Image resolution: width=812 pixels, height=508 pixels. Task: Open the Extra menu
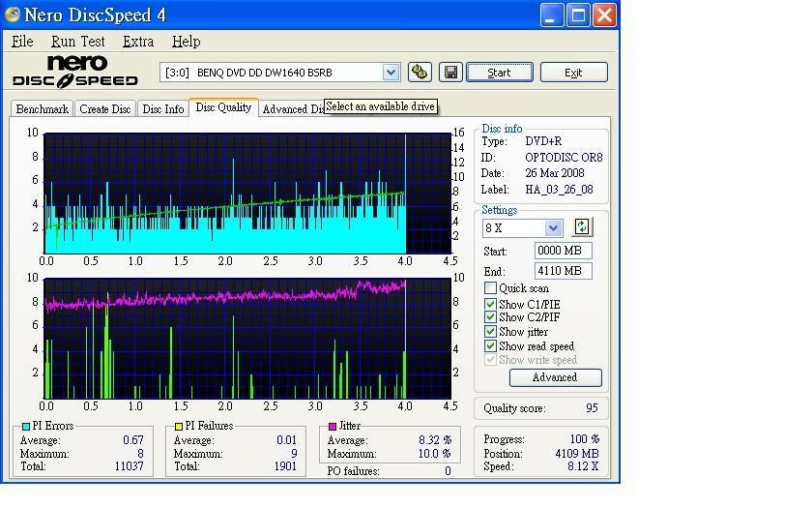click(138, 42)
